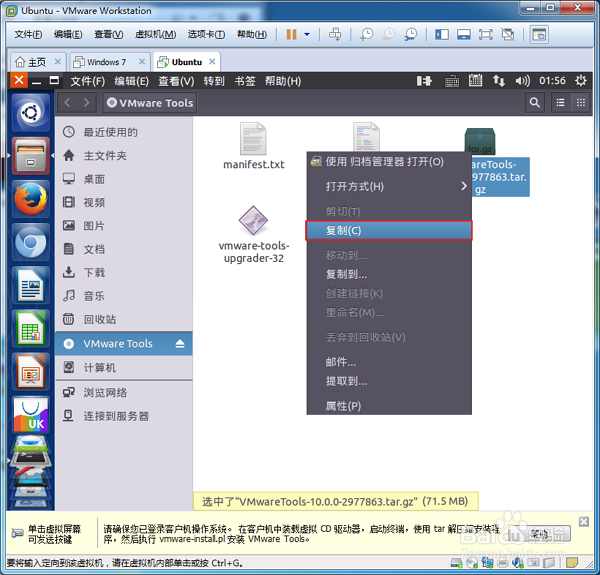This screenshot has width=600, height=575.
Task: Expand the 打开方式(H) submenu
Action: point(389,186)
